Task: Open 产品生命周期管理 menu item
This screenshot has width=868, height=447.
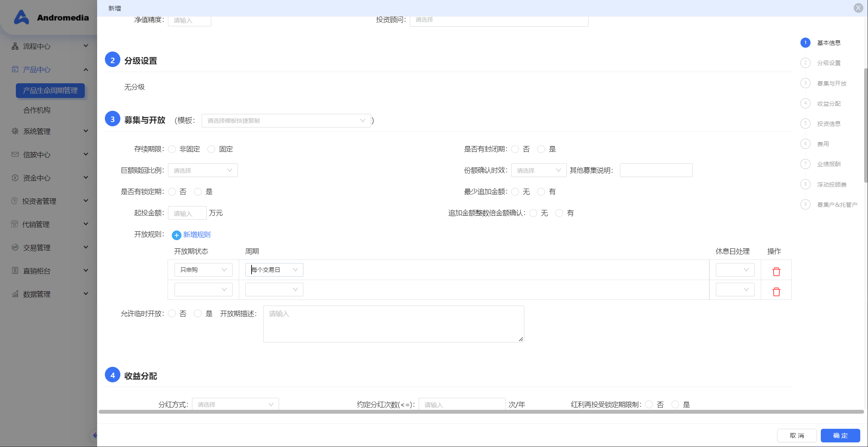Action: 50,90
